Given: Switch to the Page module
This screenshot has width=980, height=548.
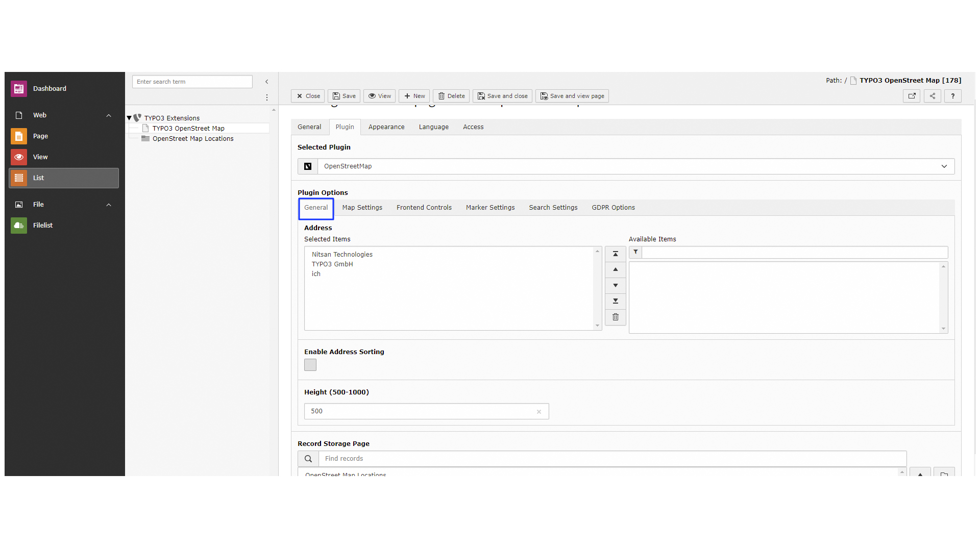Looking at the screenshot, I should 40,136.
